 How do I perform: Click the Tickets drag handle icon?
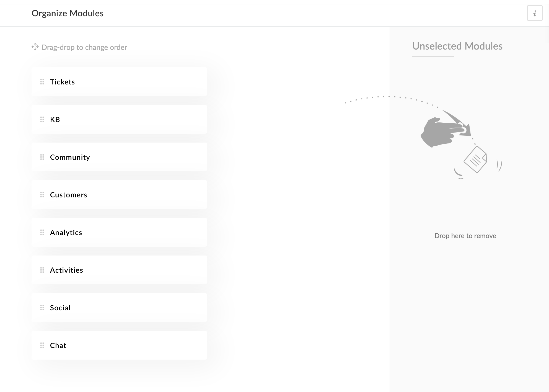point(42,82)
